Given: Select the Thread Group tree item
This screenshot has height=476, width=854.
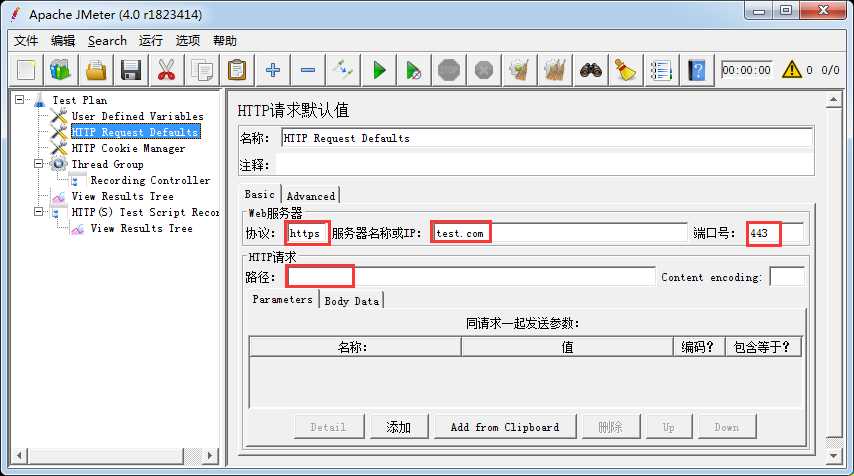Looking at the screenshot, I should click(107, 164).
